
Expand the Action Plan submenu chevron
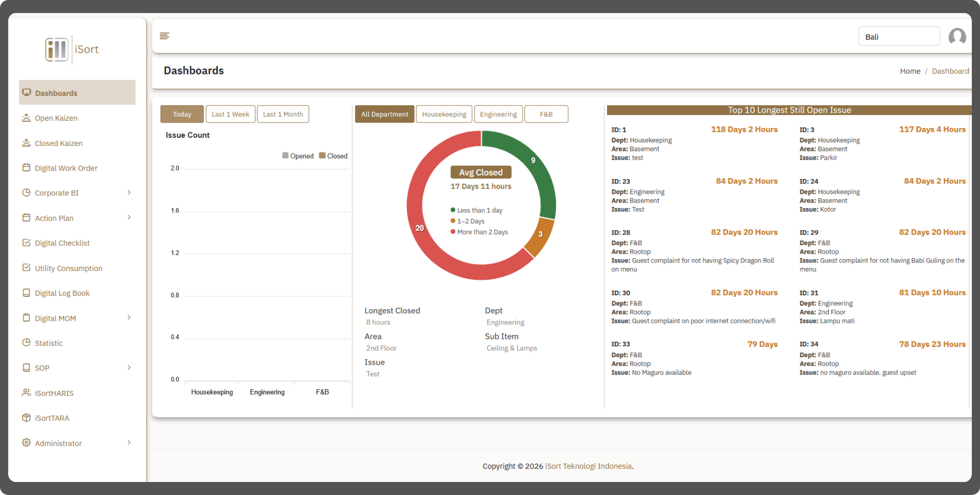129,217
